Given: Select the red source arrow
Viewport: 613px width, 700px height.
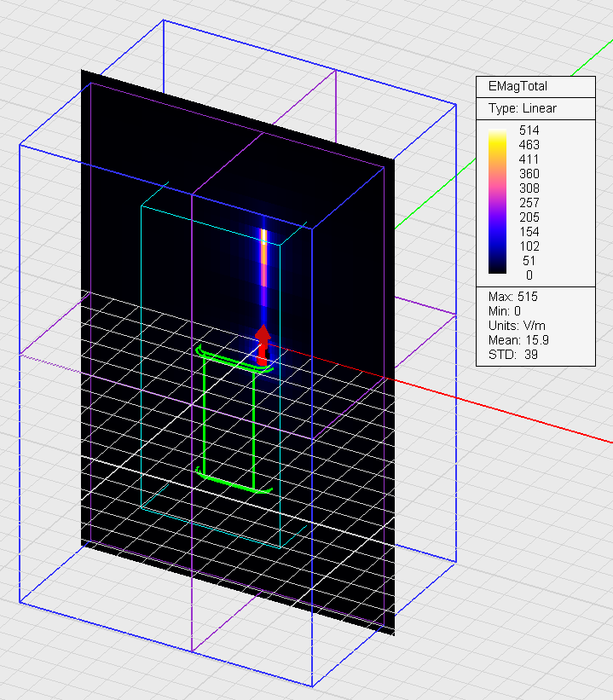Looking at the screenshot, I should pyautogui.click(x=263, y=344).
